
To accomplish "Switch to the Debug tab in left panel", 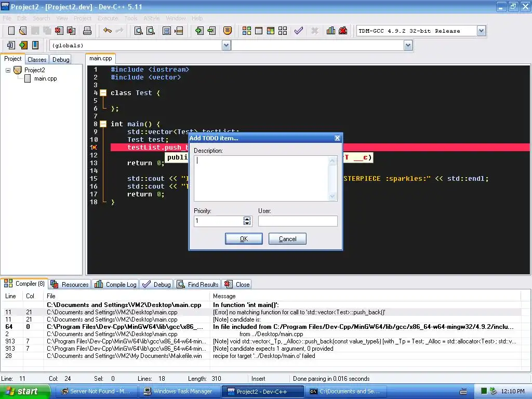I will [61, 59].
